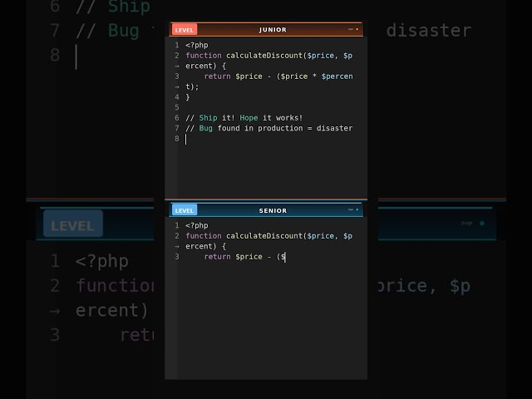The width and height of the screenshot is (532, 399).
Task: Click the wrap arrow under line 3 in Junior editor
Action: [x=176, y=86]
